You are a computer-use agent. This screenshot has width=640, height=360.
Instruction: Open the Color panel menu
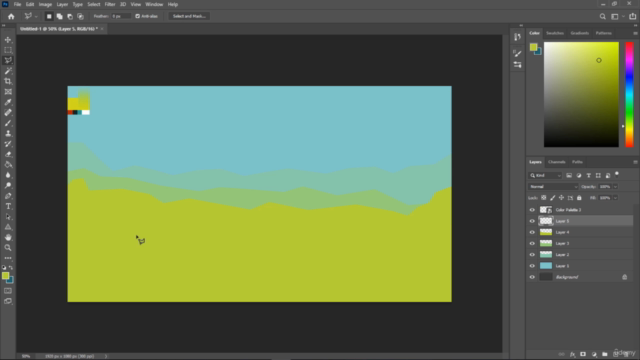[x=635, y=33]
